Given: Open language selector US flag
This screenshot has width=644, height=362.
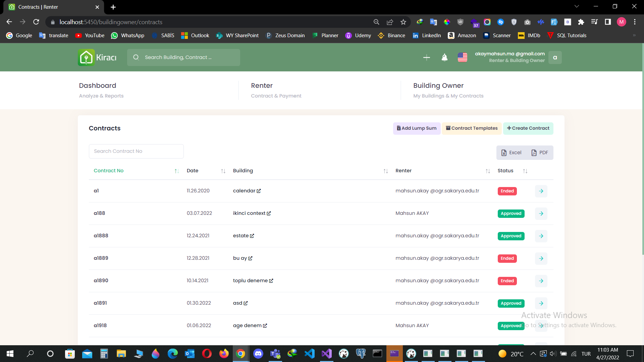Looking at the screenshot, I should [x=462, y=58].
